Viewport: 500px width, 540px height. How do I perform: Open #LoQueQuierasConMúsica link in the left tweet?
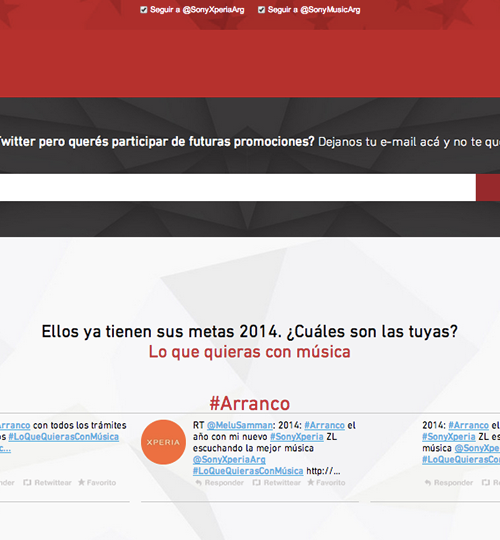(64, 437)
